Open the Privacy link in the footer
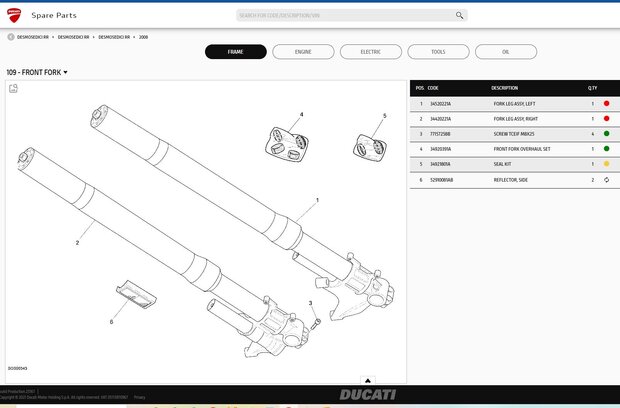Image resolution: width=620 pixels, height=408 pixels. click(x=140, y=397)
